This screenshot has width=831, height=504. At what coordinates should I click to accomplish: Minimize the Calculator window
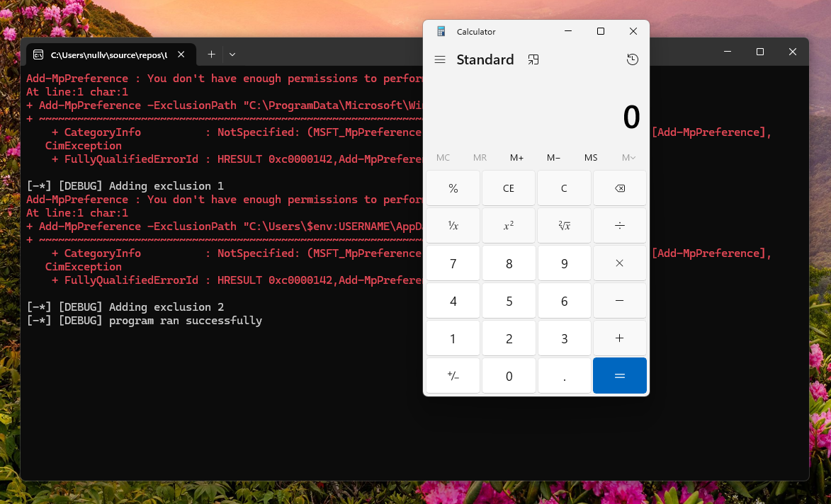568,31
